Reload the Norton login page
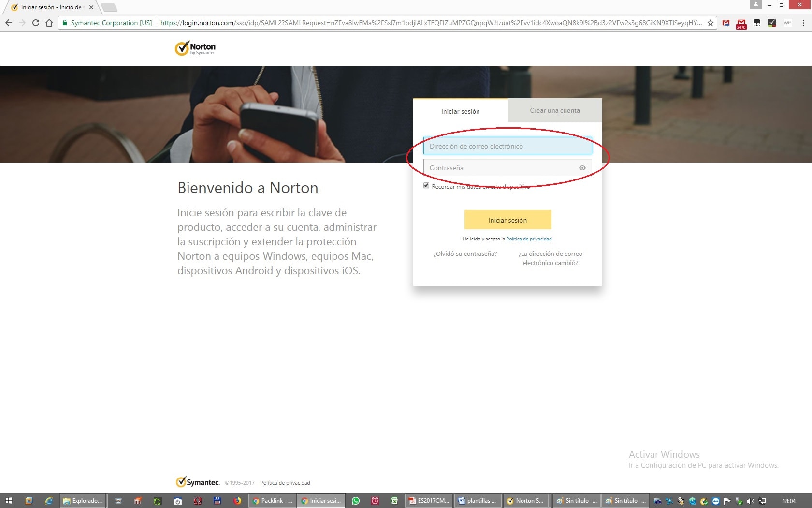The width and height of the screenshot is (812, 508). (35, 23)
